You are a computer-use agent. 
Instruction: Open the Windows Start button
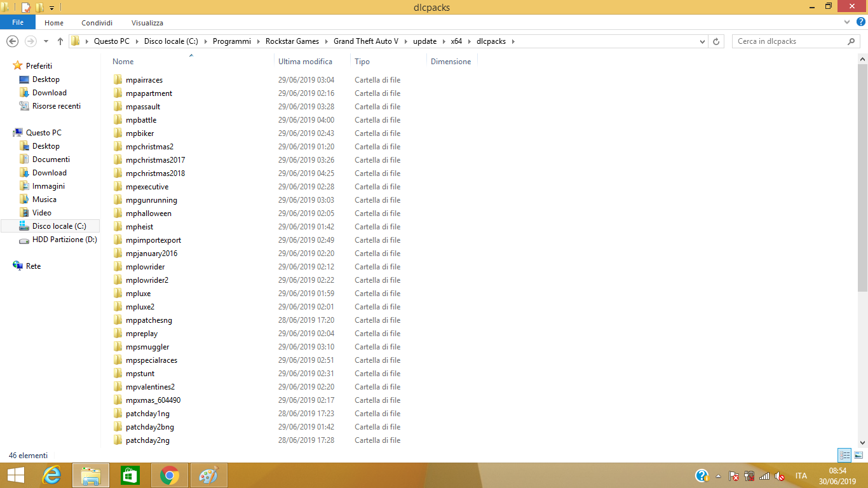[x=15, y=475]
